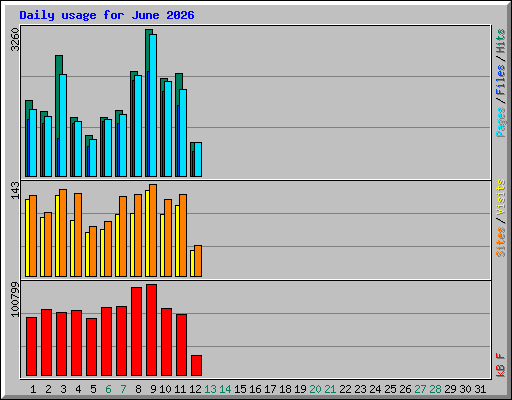This screenshot has width=512, height=400.
Task: Click the orange sites bar for day 9
Action: pyautogui.click(x=153, y=230)
